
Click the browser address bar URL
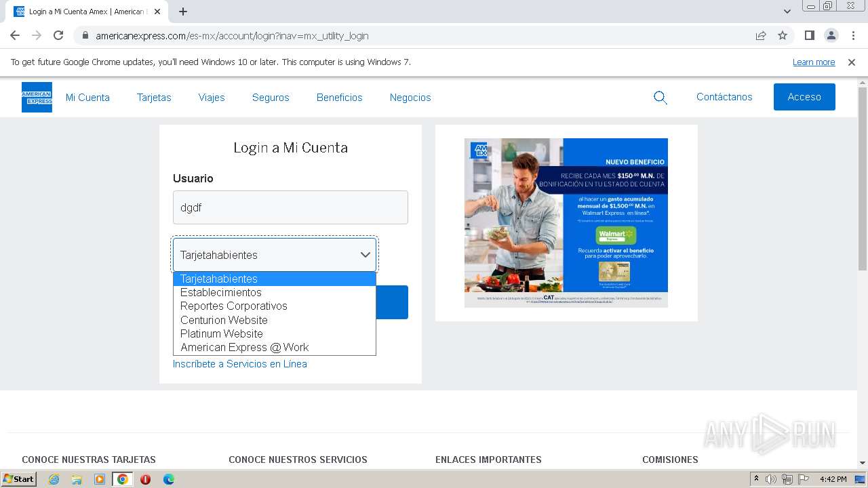[232, 35]
